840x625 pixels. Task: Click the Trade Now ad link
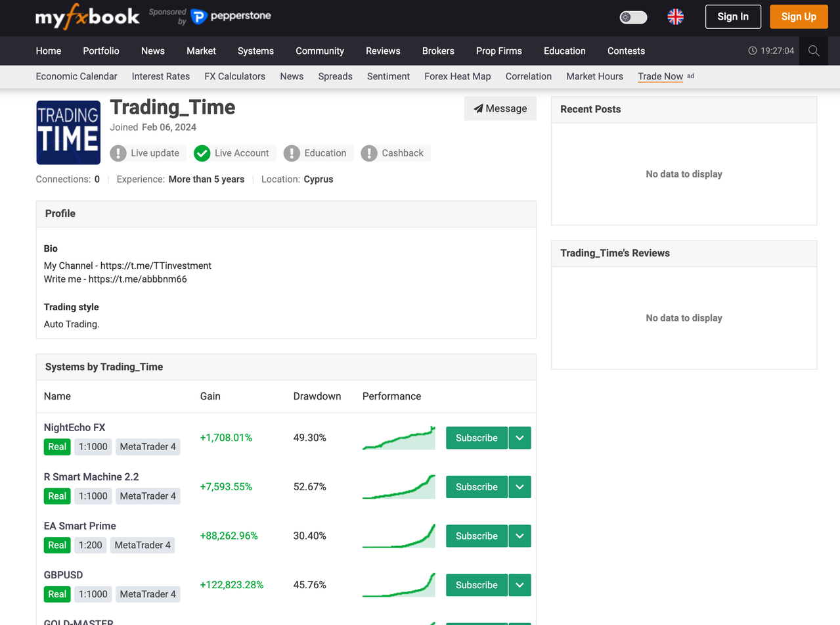[661, 76]
